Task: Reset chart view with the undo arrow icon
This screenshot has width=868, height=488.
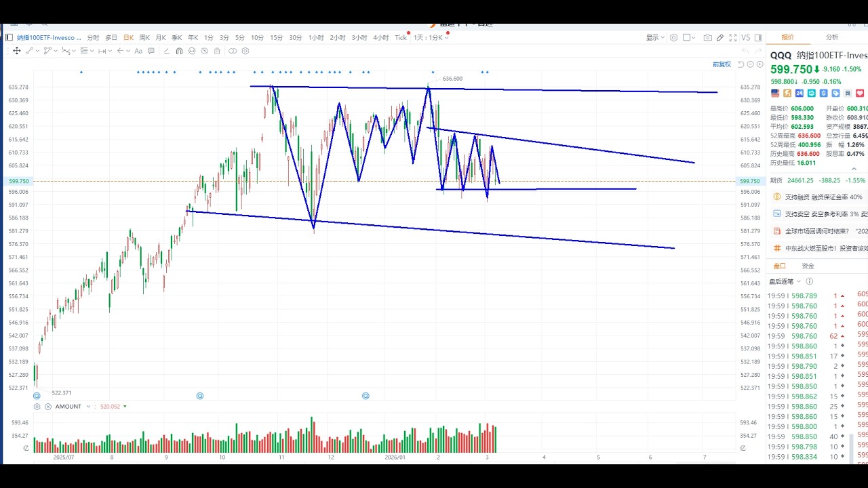Action: tap(741, 64)
